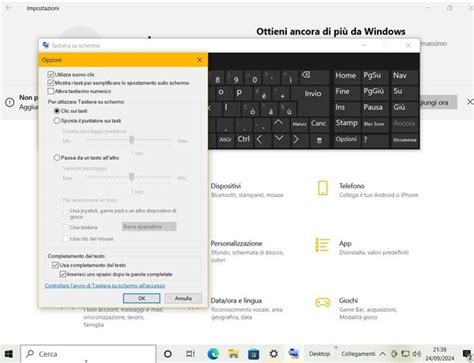Screen dimensions: 474x363
Task: Click the PgGiù key
Action: coord(374,91)
